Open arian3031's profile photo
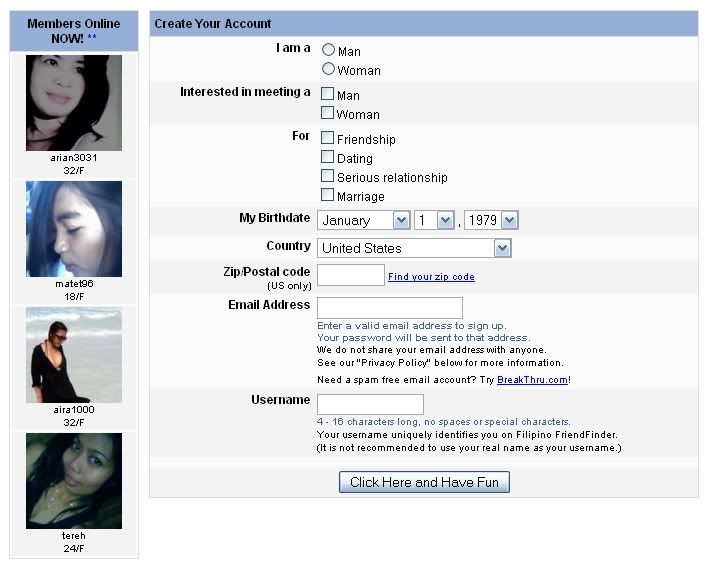Image resolution: width=721 pixels, height=564 pixels. click(75, 105)
